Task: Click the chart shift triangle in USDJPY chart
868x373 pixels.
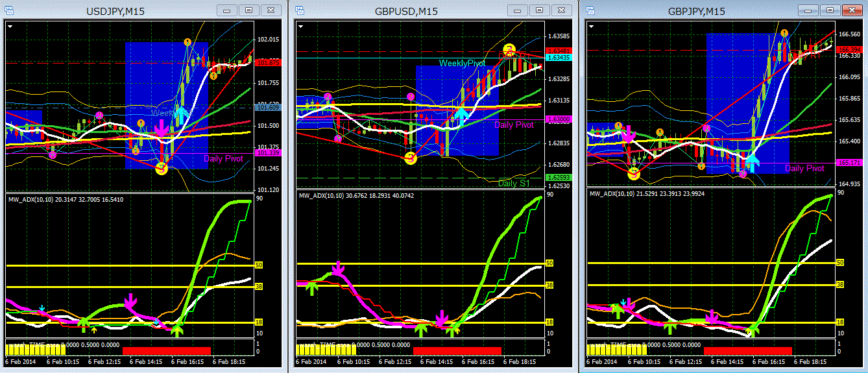Action: click(x=10, y=25)
